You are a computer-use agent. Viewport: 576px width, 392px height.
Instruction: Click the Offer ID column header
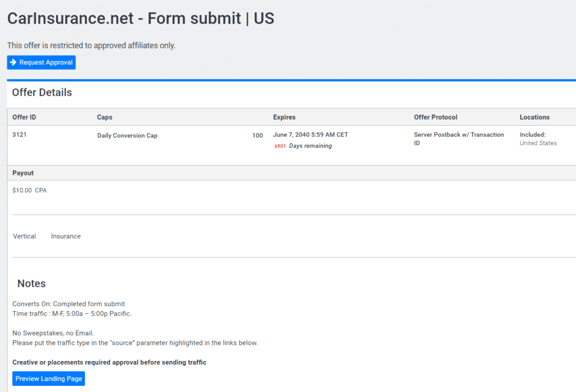coord(24,117)
